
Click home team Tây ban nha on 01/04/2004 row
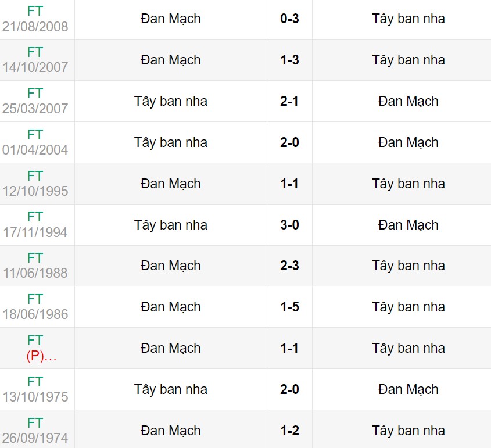[x=171, y=142]
